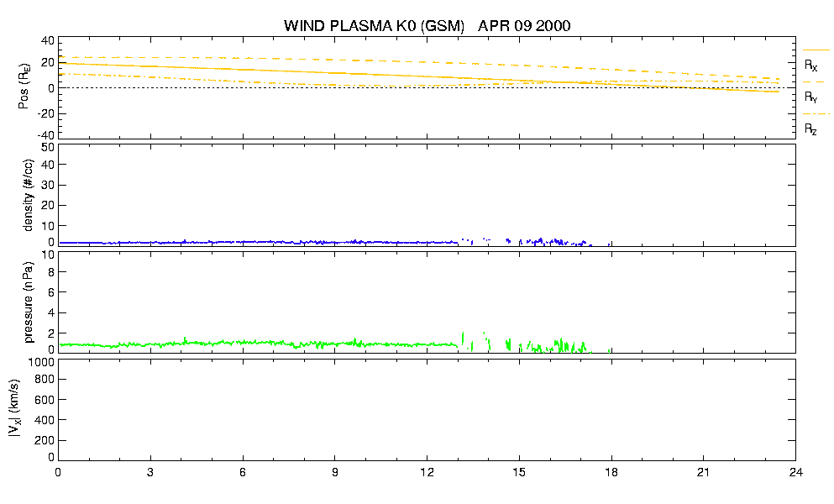The height and width of the screenshot is (504, 834).
Task: Click the 30 tick on density axis
Action: tap(49, 185)
